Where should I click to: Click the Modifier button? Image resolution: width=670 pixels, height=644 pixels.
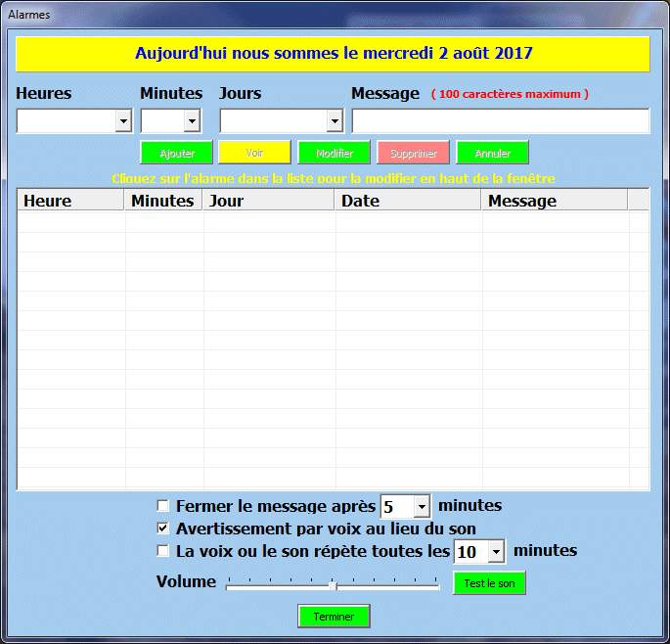coord(335,153)
